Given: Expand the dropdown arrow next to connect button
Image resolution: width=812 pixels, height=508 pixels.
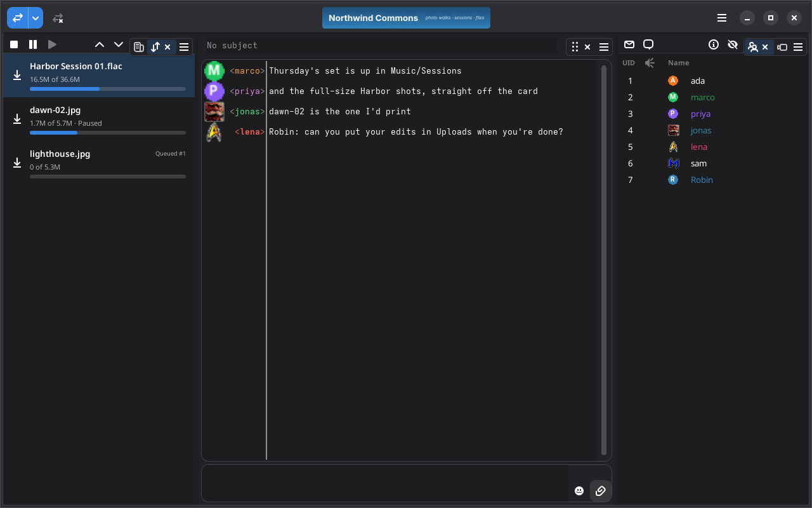Looking at the screenshot, I should (36, 18).
